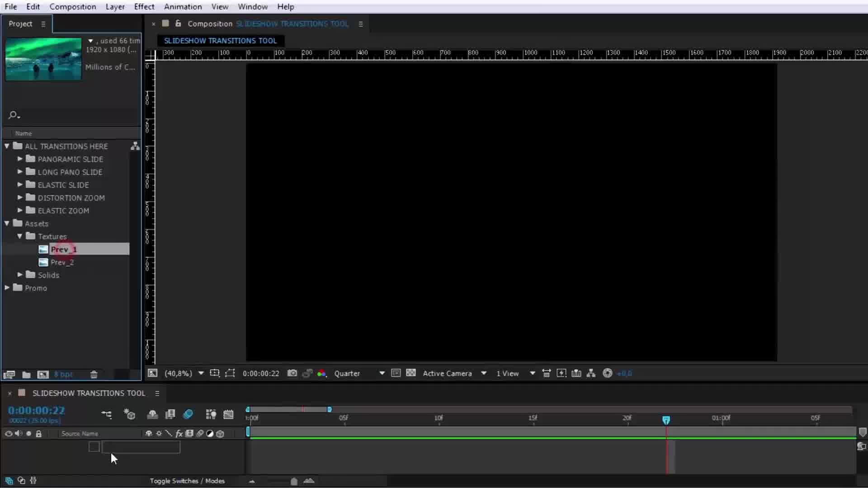
Task: Expand the DISTORTION ZOOM folder
Action: tap(20, 197)
